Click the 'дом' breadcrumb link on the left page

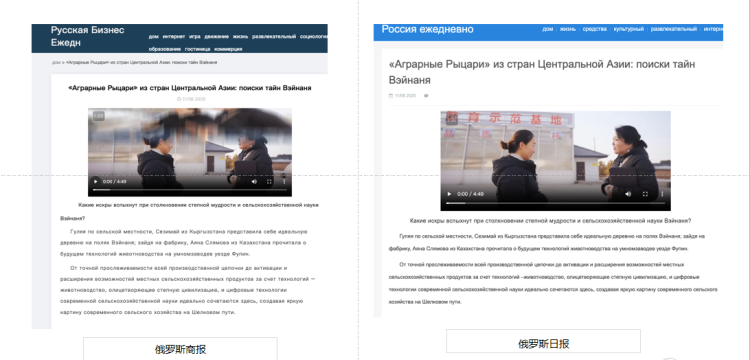56,63
